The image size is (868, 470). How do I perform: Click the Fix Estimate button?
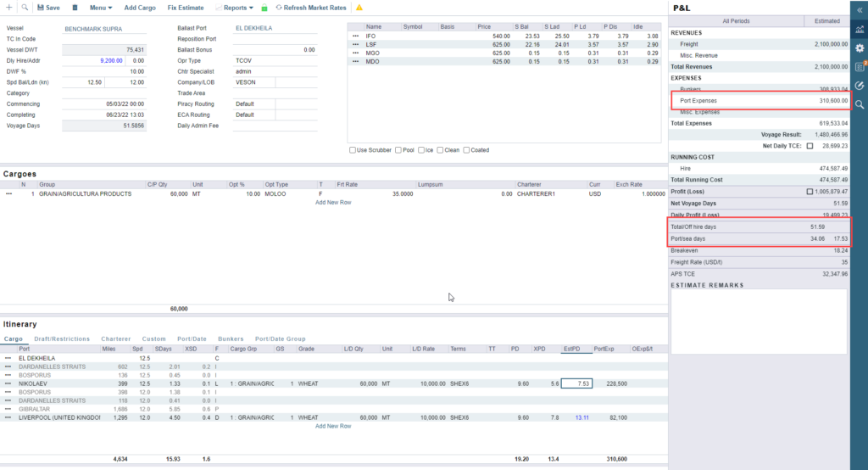185,8
